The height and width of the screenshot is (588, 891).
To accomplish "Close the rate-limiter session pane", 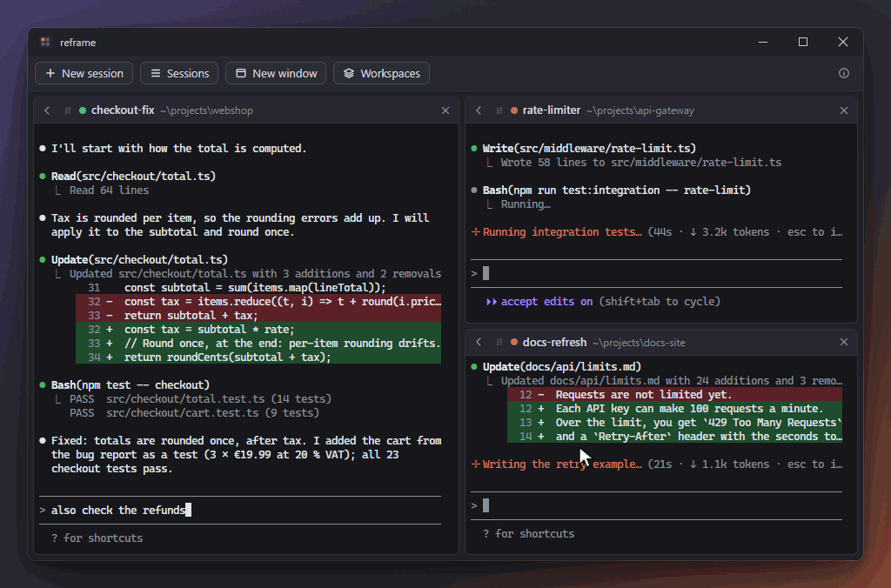I will 844,110.
